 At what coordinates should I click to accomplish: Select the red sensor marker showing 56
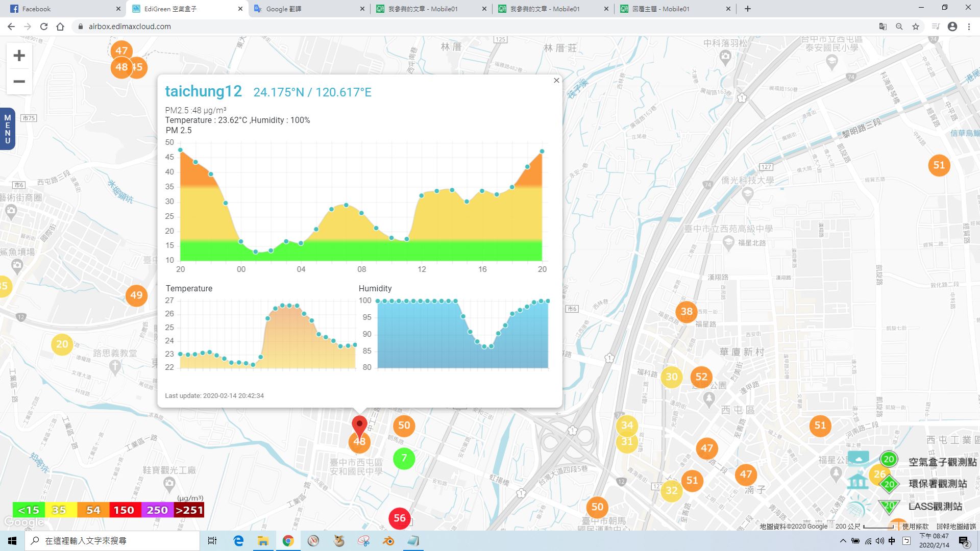pyautogui.click(x=400, y=519)
